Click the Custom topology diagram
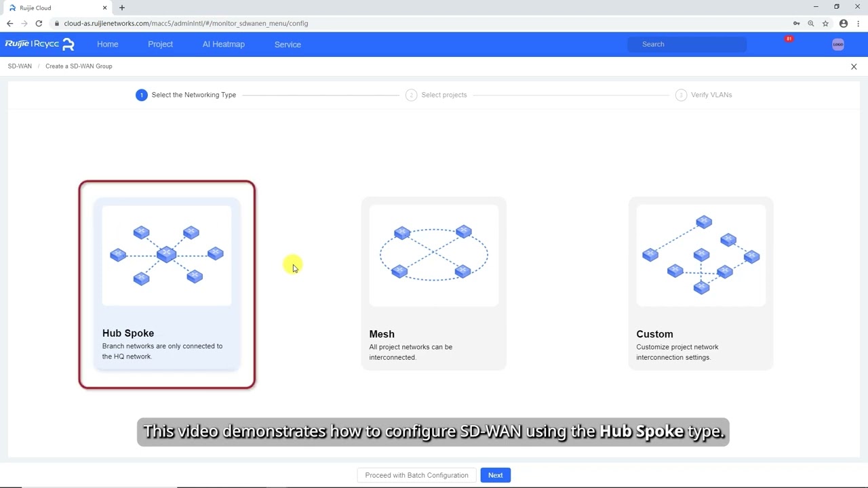The width and height of the screenshot is (868, 488). (701, 255)
